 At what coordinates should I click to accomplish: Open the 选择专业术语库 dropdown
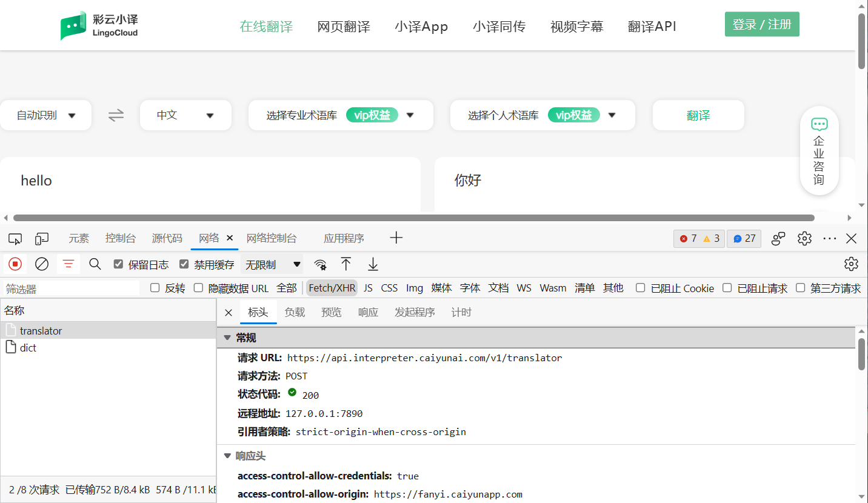(341, 115)
